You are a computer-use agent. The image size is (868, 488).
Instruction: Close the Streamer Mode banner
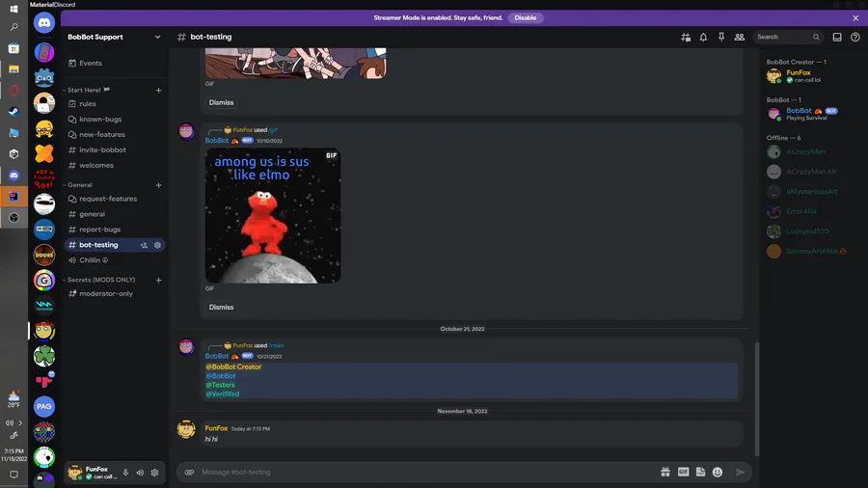855,17
